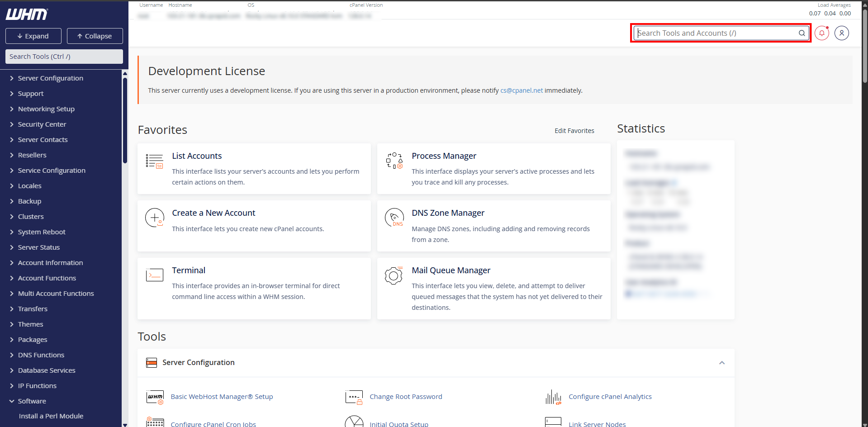Click the Configure cPanel Analytics icon

point(553,397)
